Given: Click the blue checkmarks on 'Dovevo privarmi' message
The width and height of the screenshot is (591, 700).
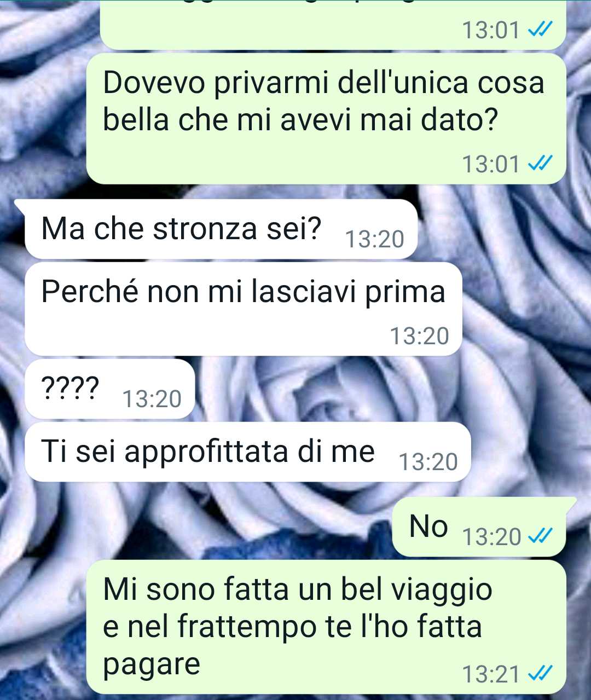Looking at the screenshot, I should (539, 164).
